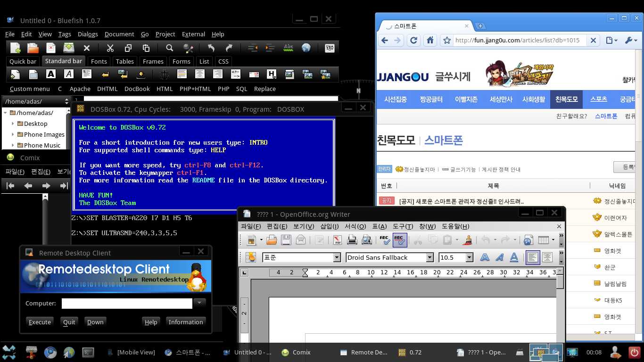This screenshot has height=362, width=644.
Task: Open Writer 서식(O) menu
Action: click(x=355, y=227)
